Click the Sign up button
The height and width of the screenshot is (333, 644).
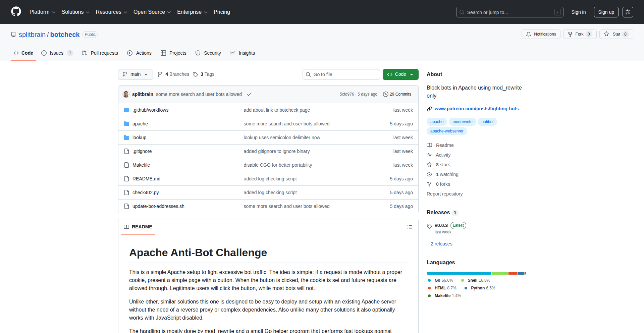[606, 12]
